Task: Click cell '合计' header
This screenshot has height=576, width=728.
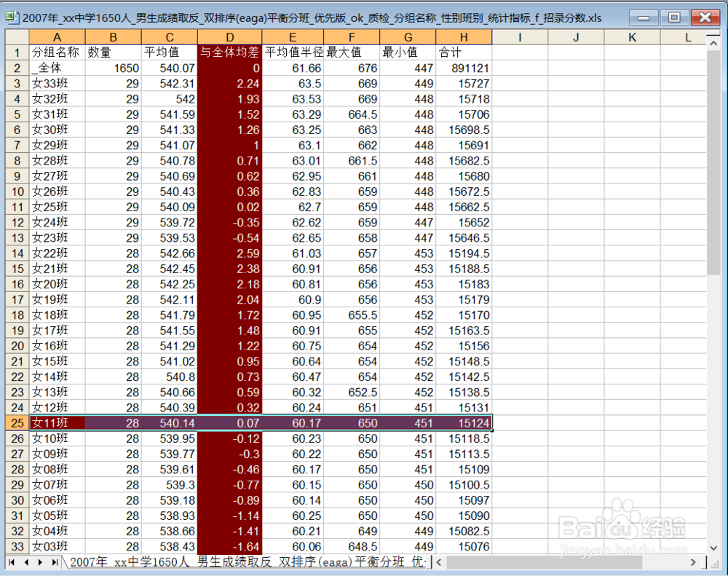Action: click(x=464, y=52)
